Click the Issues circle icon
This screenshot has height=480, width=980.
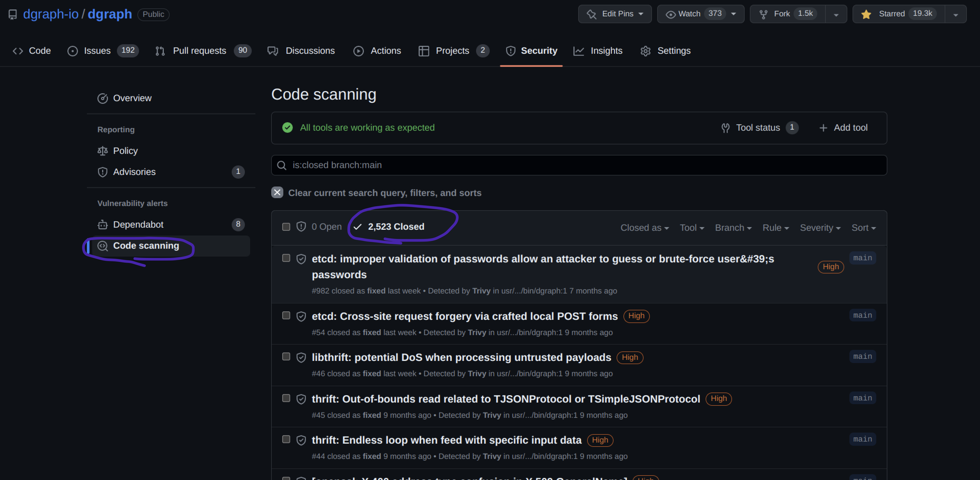click(x=72, y=51)
